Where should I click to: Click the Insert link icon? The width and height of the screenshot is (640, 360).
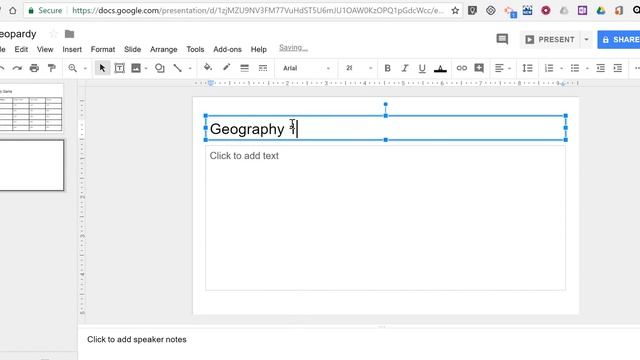462,68
